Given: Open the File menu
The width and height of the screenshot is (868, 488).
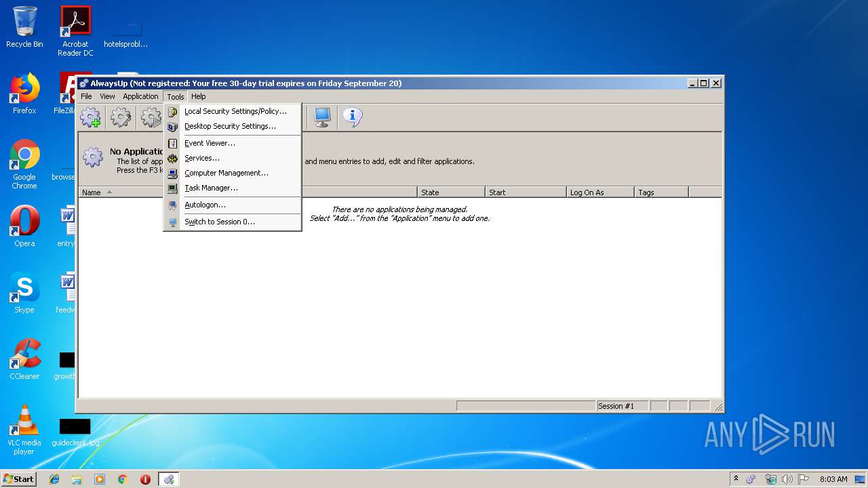Looking at the screenshot, I should point(86,96).
